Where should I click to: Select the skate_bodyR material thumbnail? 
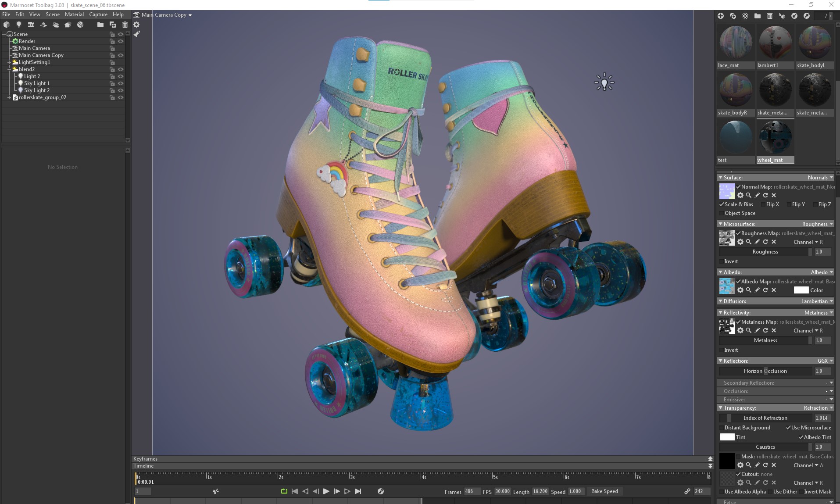point(736,90)
